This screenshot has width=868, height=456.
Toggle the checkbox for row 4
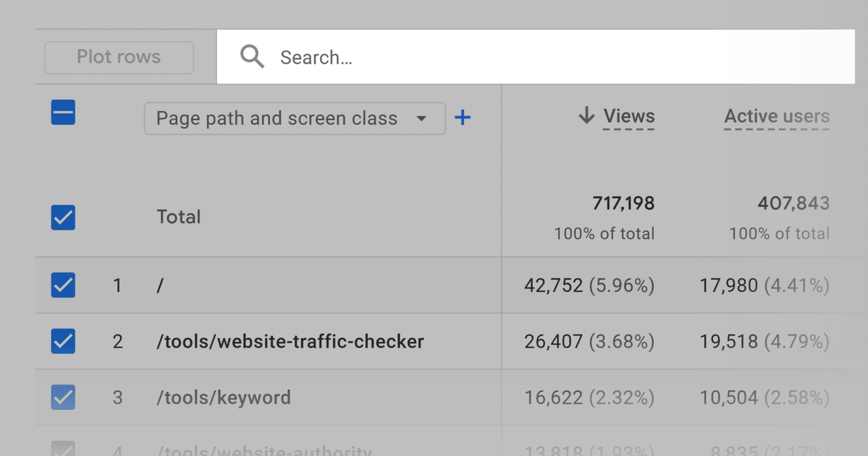coord(63,449)
